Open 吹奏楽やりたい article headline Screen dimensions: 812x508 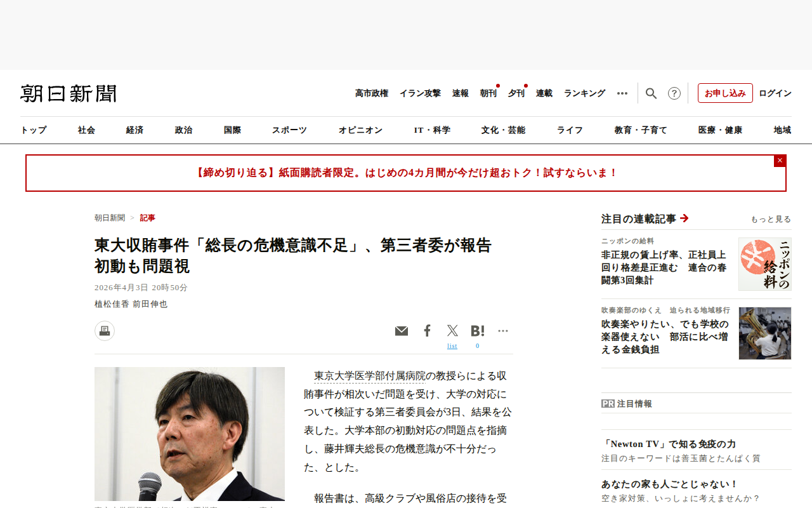coord(665,337)
